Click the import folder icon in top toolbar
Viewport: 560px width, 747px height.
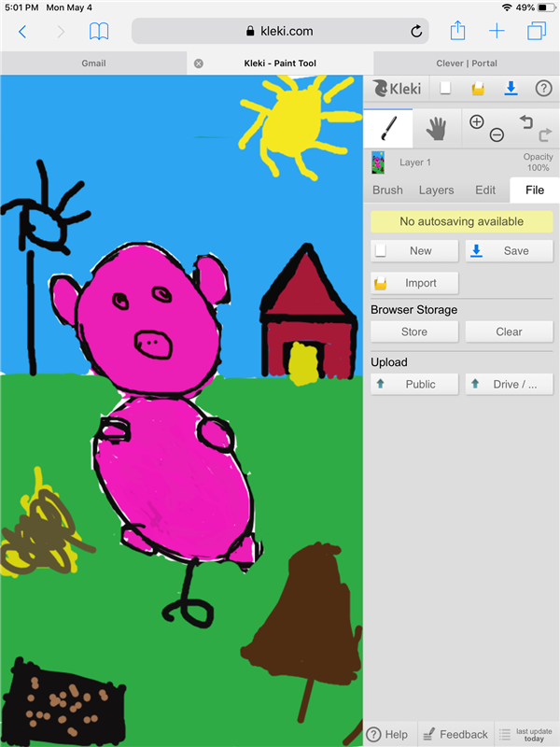[478, 89]
